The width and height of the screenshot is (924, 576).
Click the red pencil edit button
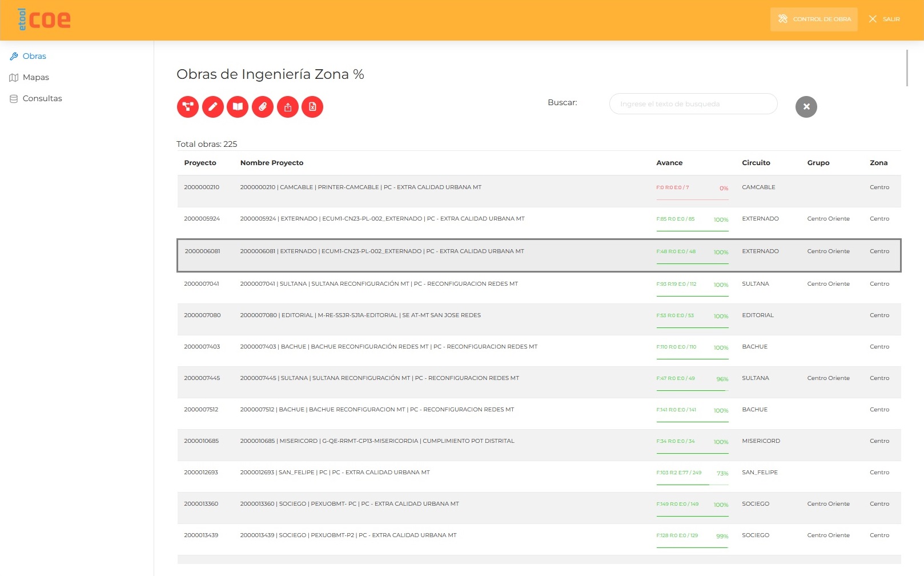[x=213, y=107]
